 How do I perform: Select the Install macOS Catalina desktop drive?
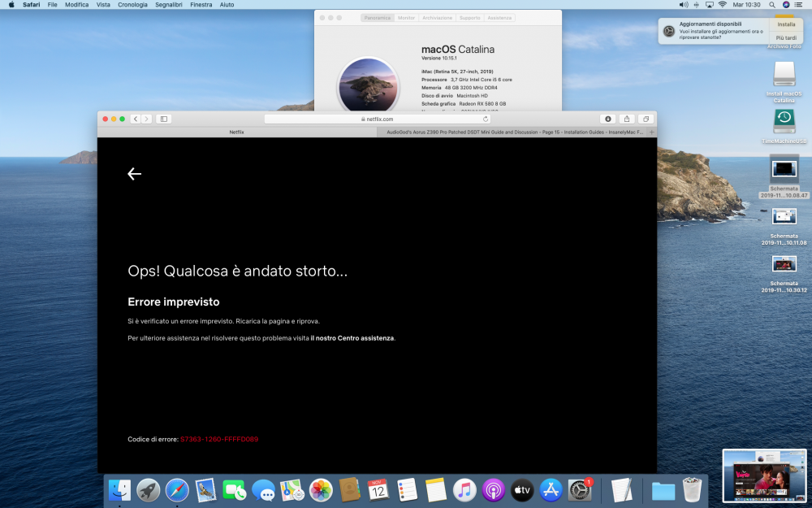784,82
